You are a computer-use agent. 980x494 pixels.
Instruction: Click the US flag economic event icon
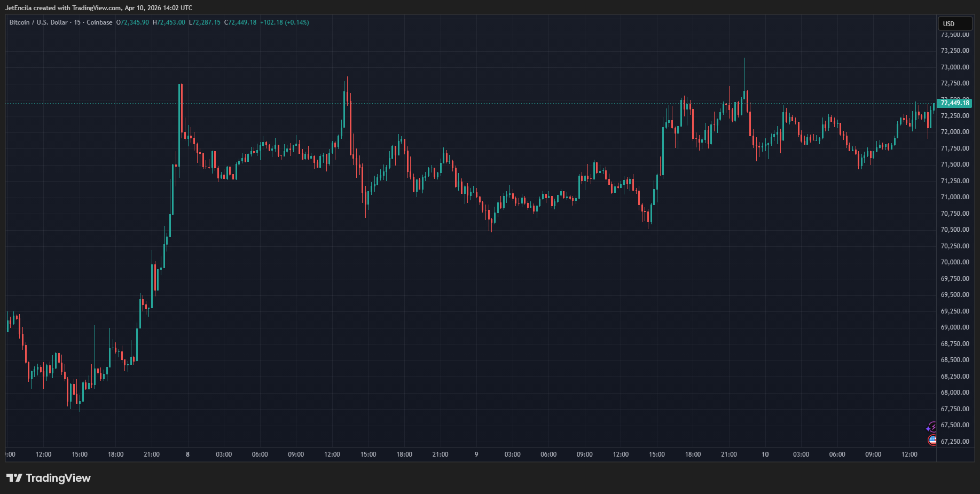[x=932, y=440]
